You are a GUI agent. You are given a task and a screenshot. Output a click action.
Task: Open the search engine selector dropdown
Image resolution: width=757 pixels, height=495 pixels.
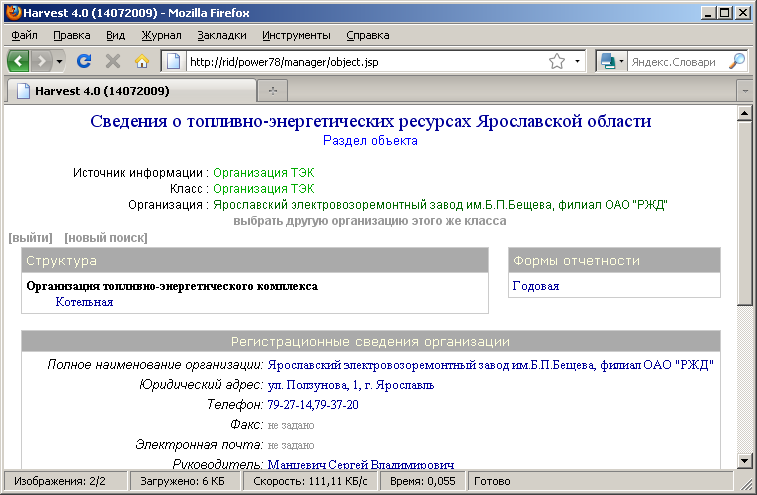point(612,61)
